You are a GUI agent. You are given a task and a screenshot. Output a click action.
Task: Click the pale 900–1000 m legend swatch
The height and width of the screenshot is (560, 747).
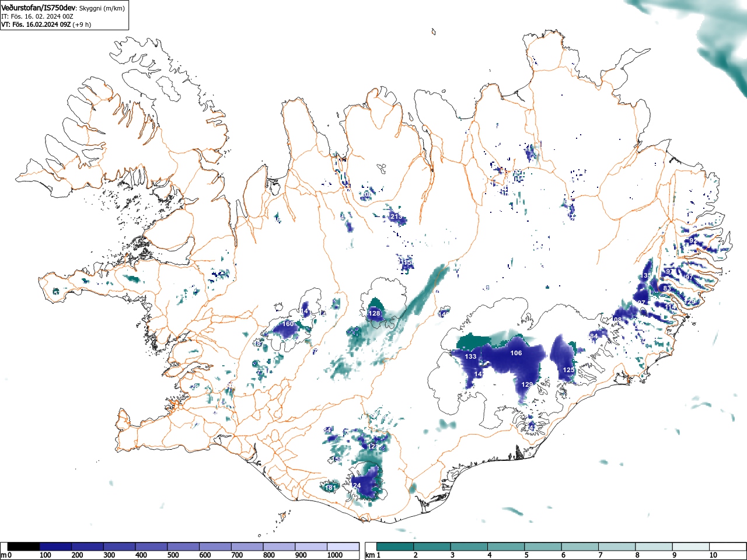(x=311, y=547)
